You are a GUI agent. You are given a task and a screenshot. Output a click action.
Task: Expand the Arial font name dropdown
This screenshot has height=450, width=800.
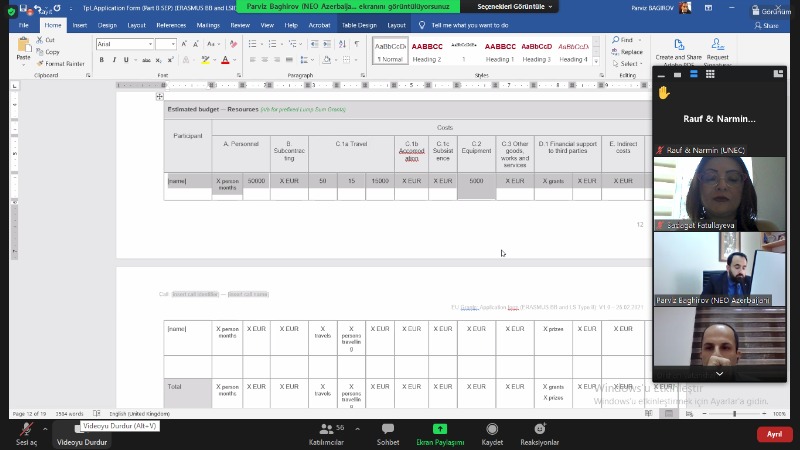coord(150,44)
